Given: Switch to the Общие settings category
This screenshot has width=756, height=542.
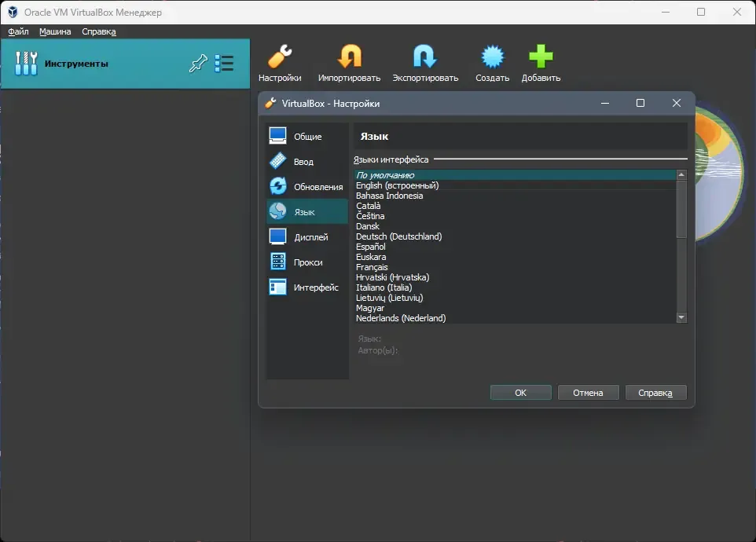Looking at the screenshot, I should click(x=307, y=137).
